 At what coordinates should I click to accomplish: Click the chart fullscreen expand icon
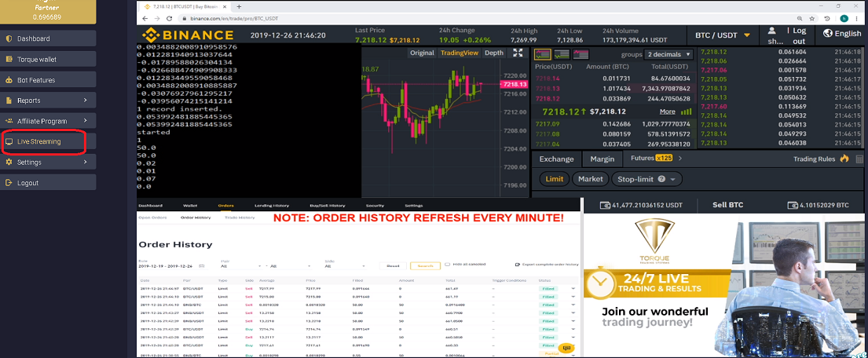point(518,53)
